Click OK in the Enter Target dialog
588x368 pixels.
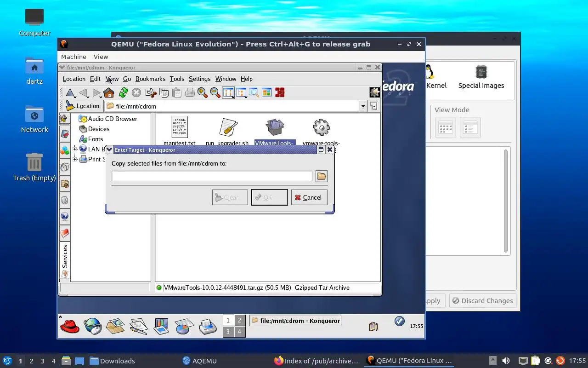click(270, 197)
